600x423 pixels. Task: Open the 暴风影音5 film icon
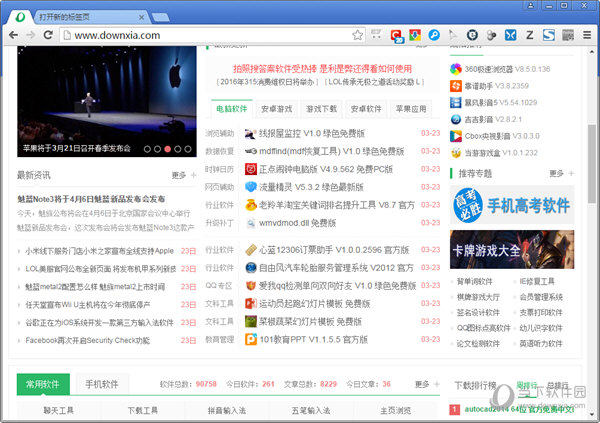click(456, 103)
